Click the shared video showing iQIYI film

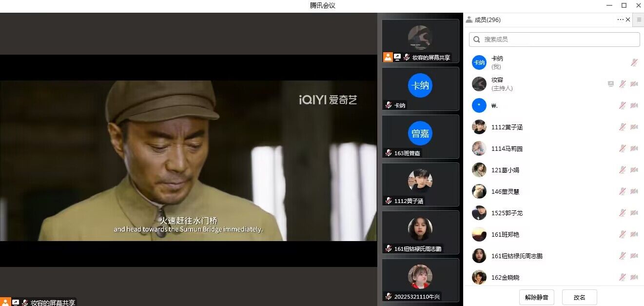[x=188, y=160]
